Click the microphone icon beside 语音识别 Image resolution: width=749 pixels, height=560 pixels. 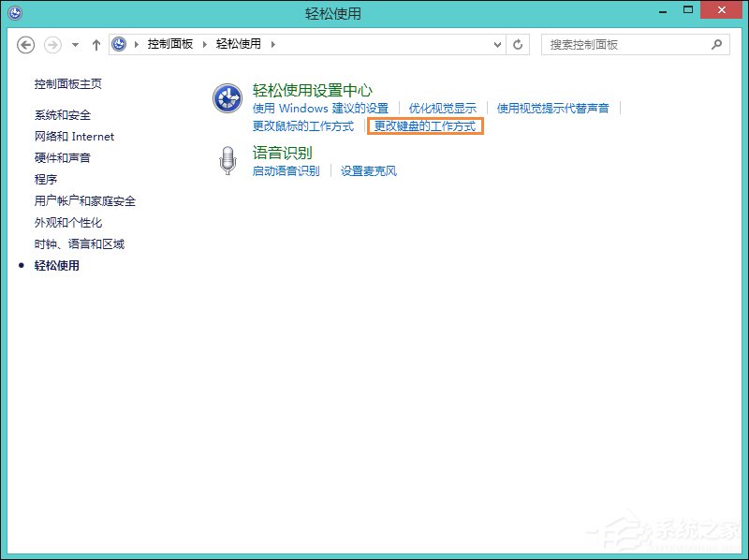(x=228, y=159)
